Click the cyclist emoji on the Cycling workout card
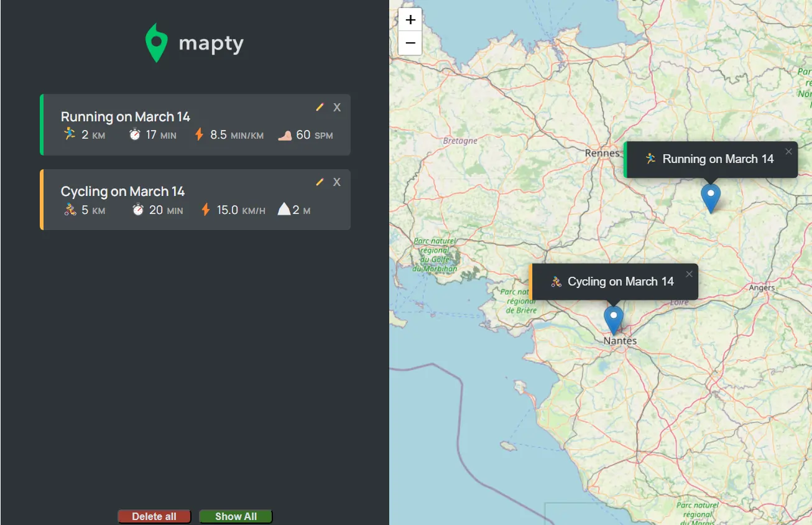 pyautogui.click(x=68, y=210)
